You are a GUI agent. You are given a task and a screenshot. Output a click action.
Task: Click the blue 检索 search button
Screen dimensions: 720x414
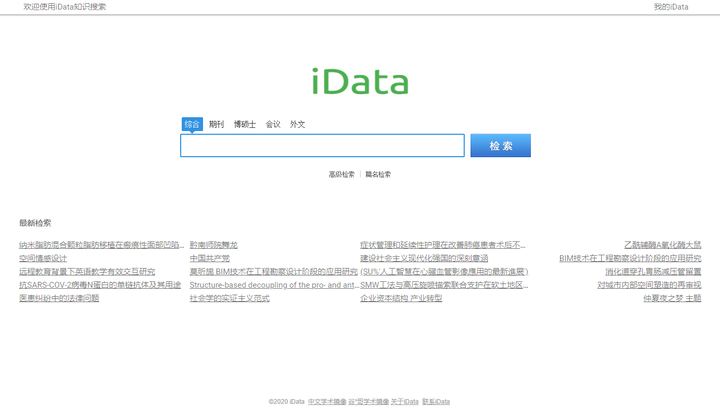pos(501,145)
